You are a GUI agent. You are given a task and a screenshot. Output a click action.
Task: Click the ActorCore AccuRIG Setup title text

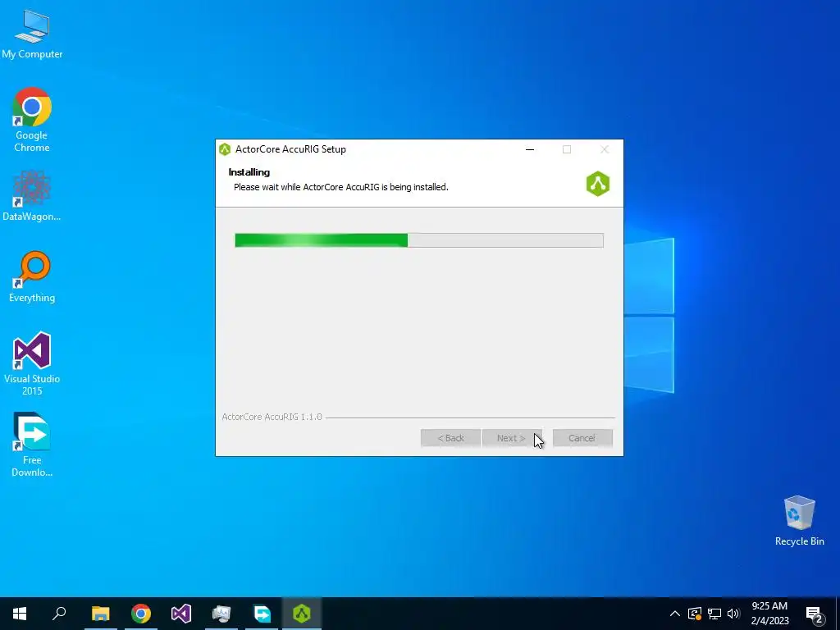[x=290, y=149]
